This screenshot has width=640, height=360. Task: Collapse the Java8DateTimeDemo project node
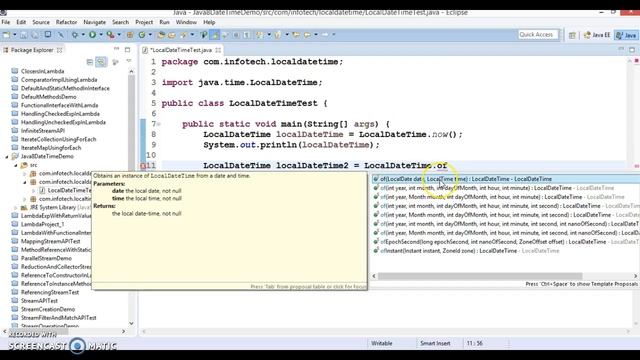coord(7,156)
